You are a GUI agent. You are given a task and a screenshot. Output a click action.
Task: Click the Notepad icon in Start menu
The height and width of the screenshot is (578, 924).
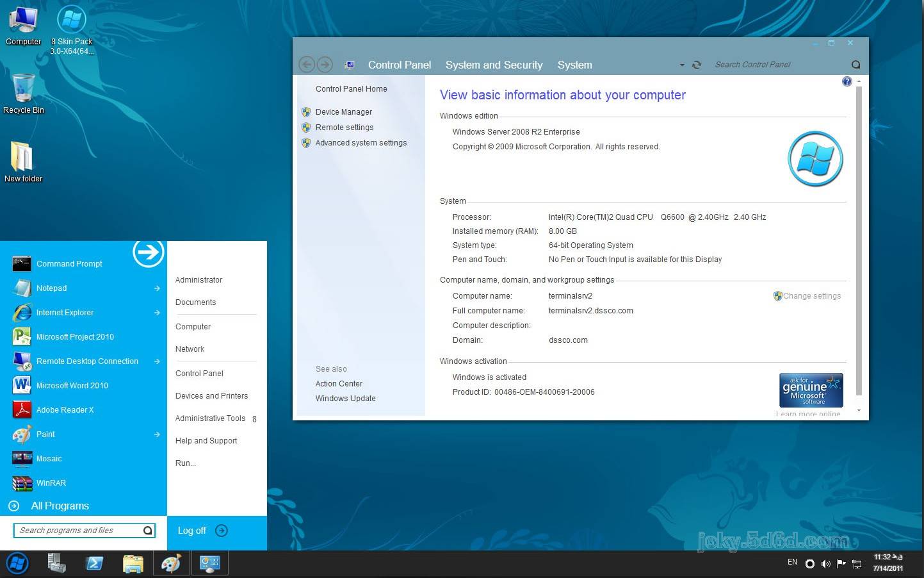[x=22, y=288]
